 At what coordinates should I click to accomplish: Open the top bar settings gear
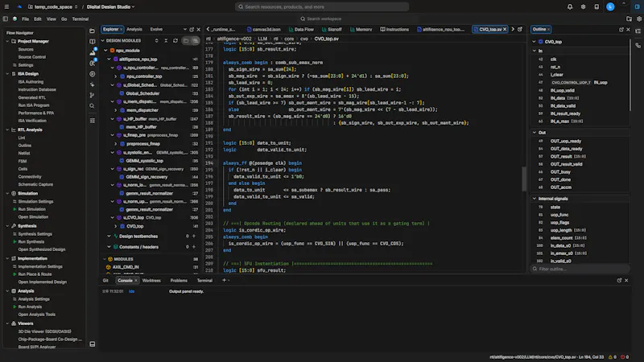583,6
